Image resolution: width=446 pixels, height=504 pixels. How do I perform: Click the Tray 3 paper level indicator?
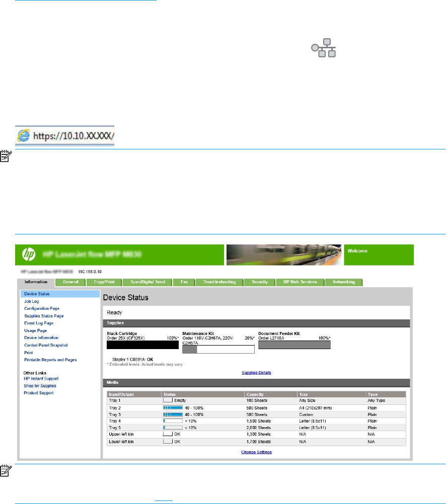click(173, 414)
